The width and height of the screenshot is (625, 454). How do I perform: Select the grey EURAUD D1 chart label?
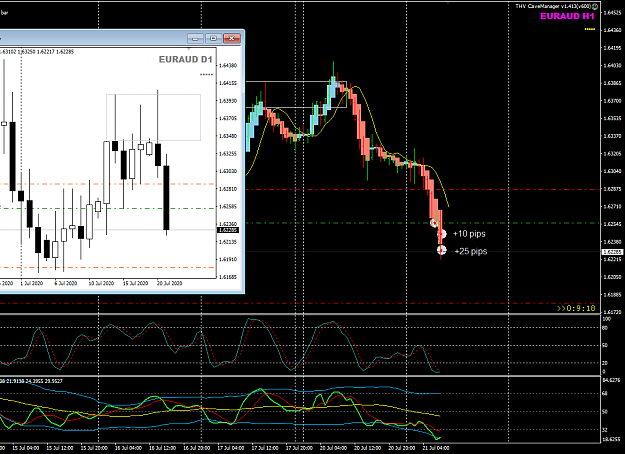click(x=185, y=59)
